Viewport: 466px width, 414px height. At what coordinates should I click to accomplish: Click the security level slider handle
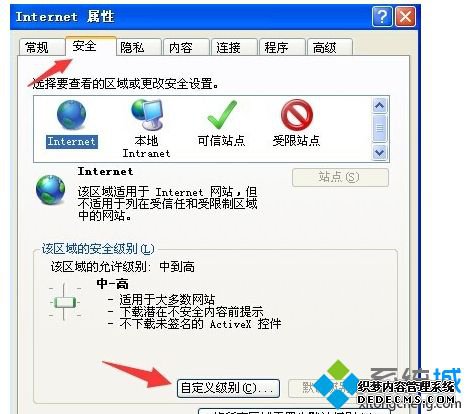(65, 303)
